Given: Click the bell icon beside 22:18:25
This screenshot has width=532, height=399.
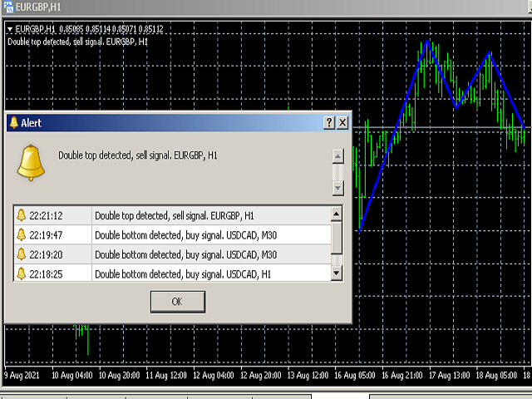Looking at the screenshot, I should 22,273.
